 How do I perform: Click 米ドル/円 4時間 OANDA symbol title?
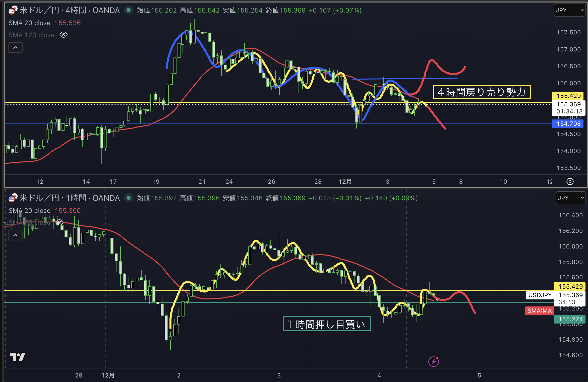[70, 10]
